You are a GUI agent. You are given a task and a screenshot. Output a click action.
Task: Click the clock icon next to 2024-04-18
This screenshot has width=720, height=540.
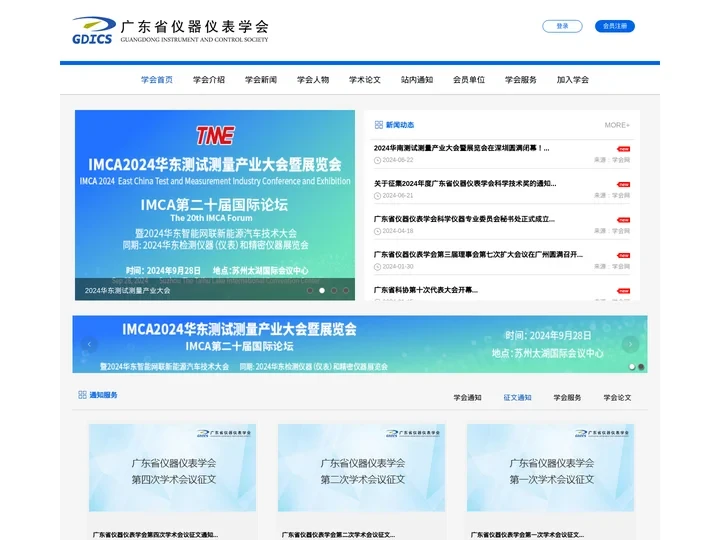point(377,231)
